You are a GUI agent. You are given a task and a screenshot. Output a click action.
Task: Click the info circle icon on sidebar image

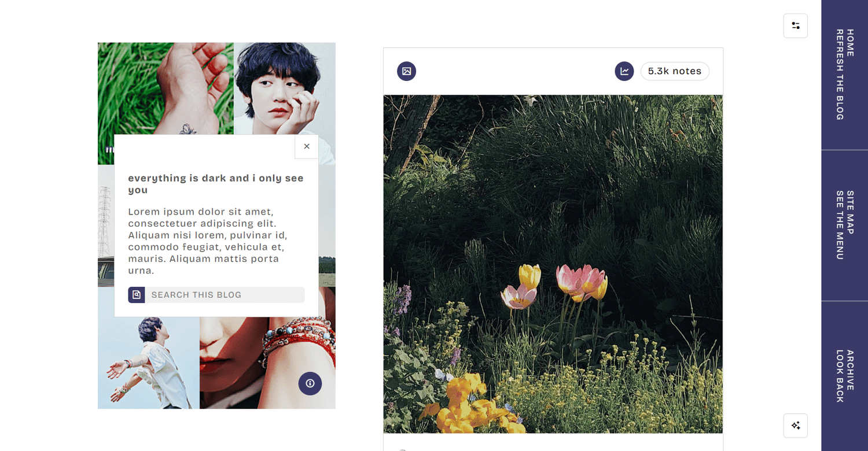pyautogui.click(x=310, y=383)
